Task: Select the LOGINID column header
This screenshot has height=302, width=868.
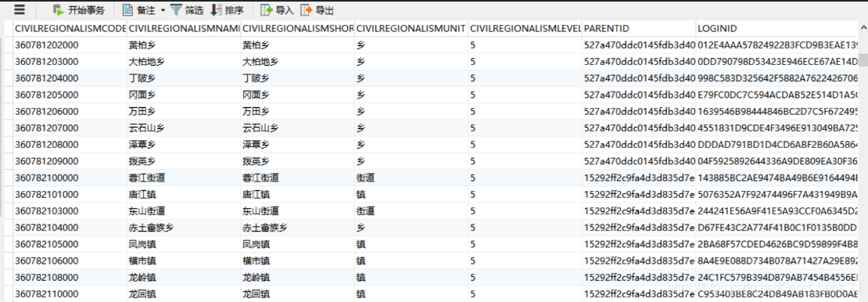Action: click(x=777, y=28)
